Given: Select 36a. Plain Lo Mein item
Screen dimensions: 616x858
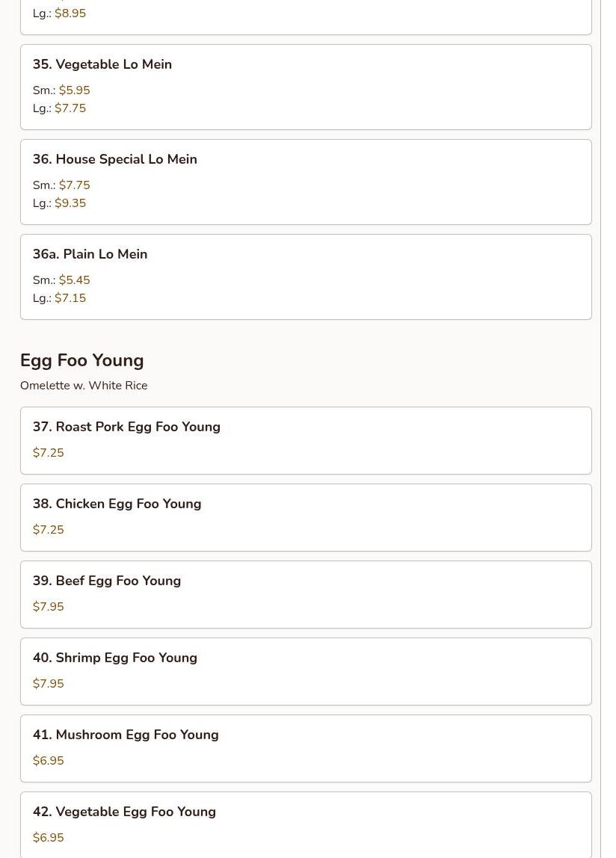Looking at the screenshot, I should point(306,277).
